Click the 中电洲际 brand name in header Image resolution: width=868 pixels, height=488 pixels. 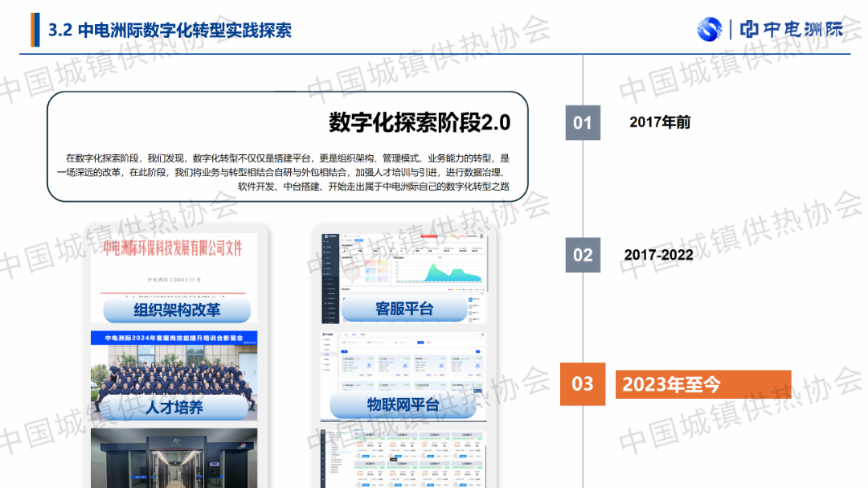pos(791,30)
